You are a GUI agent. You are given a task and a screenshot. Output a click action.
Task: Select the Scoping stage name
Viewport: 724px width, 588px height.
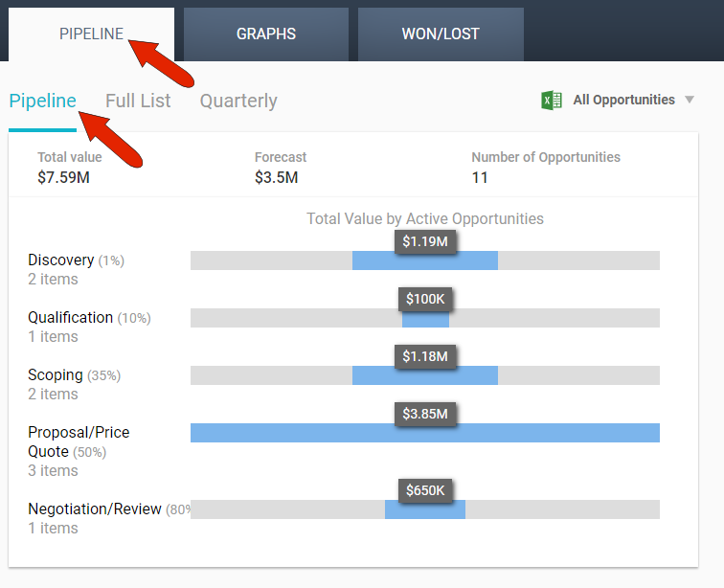pos(56,375)
